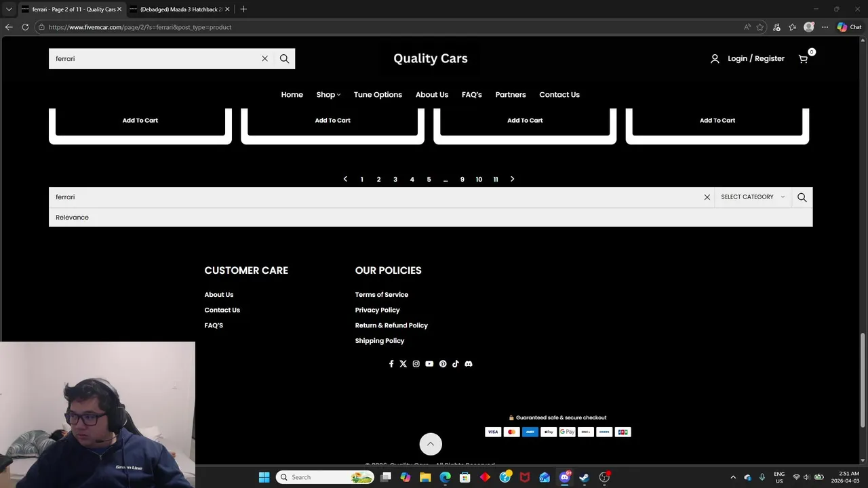Open Discord from the taskbar
This screenshot has height=488, width=868.
pyautogui.click(x=564, y=477)
